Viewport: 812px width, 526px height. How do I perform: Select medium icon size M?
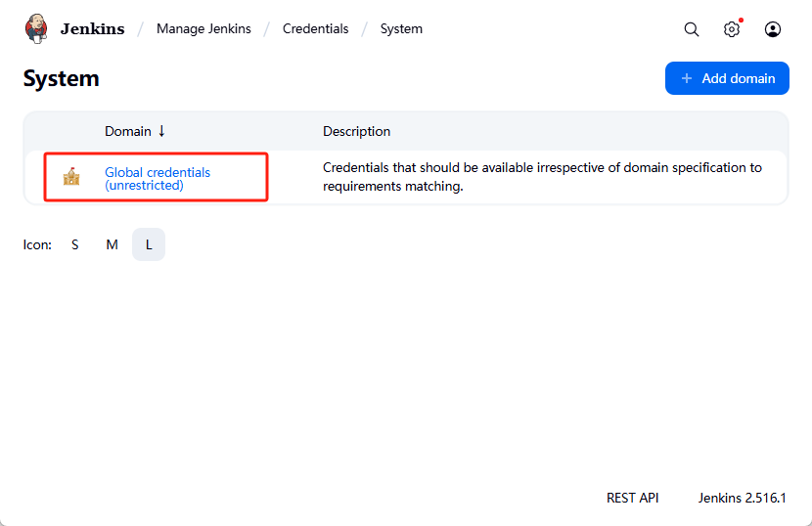[112, 244]
